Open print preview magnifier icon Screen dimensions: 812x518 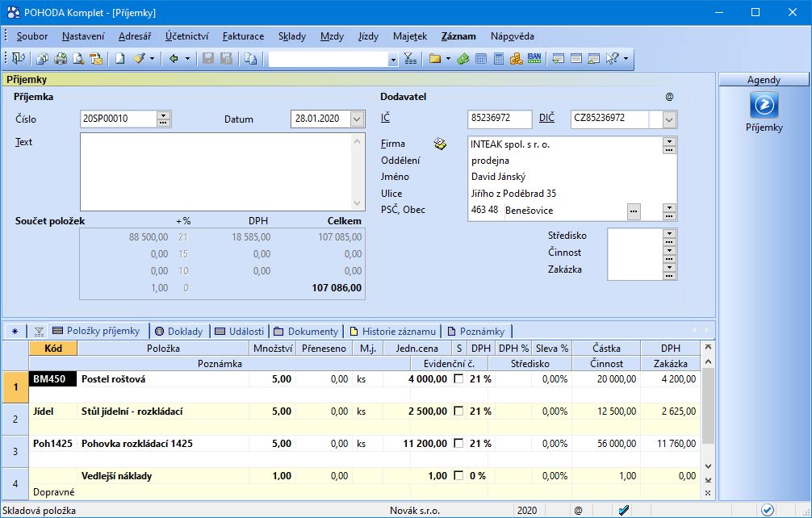point(78,58)
